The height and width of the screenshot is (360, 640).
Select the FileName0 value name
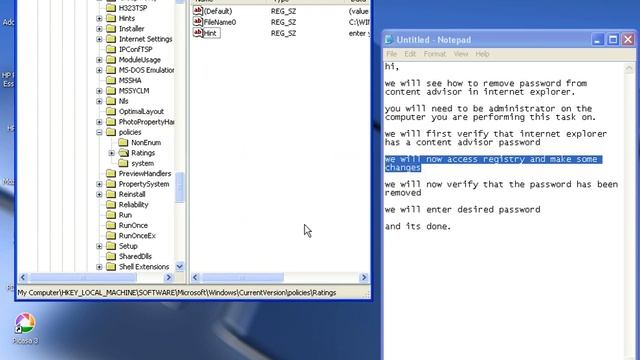220,22
